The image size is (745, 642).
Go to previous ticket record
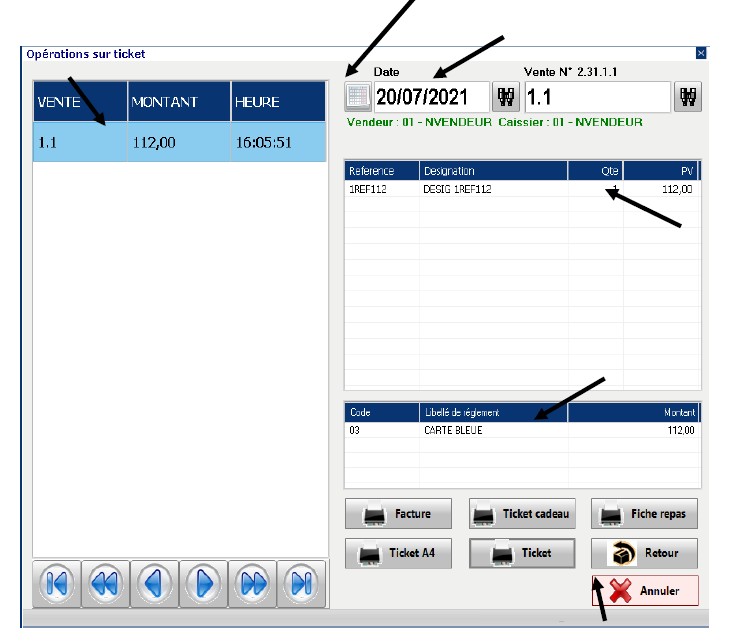pos(154,583)
